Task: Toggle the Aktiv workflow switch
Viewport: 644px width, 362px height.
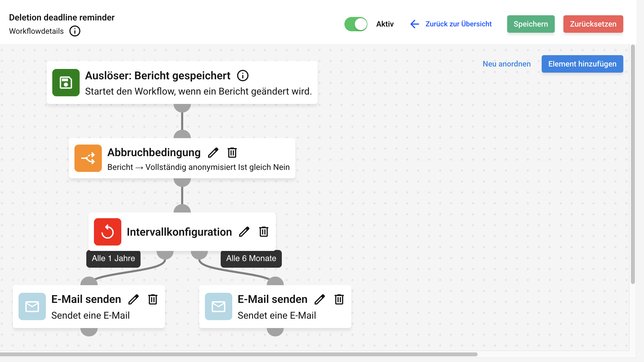Action: point(356,24)
